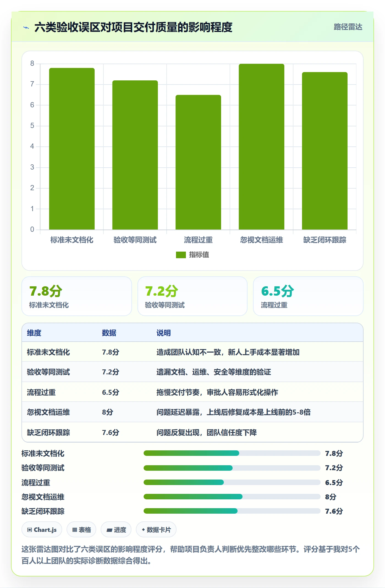Toggle the 指标值 legend label

[199, 255]
